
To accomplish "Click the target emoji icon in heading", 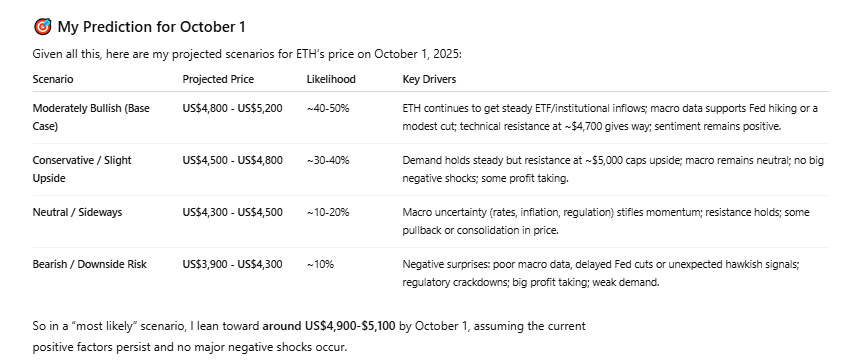I will [42, 26].
